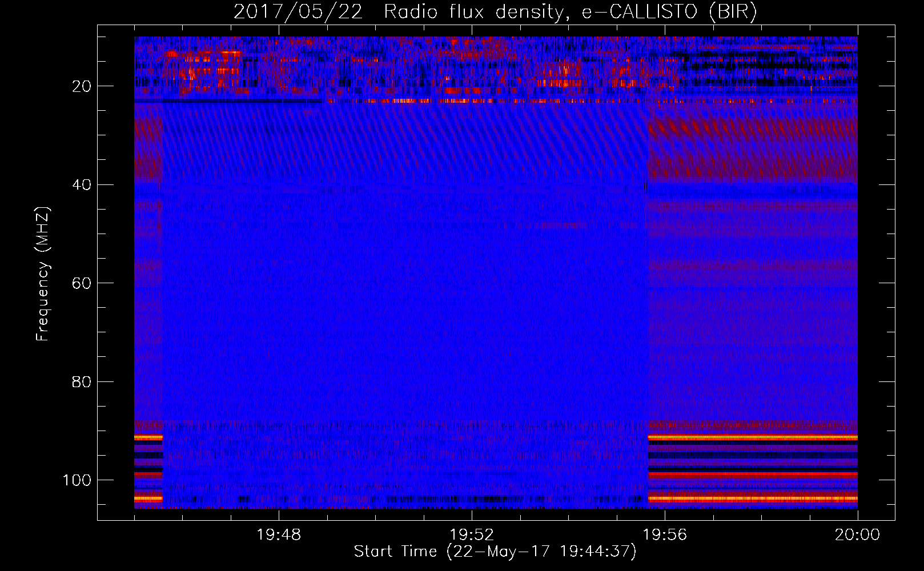
Task: Click the '20' frequency tick label
Action: tap(82, 86)
